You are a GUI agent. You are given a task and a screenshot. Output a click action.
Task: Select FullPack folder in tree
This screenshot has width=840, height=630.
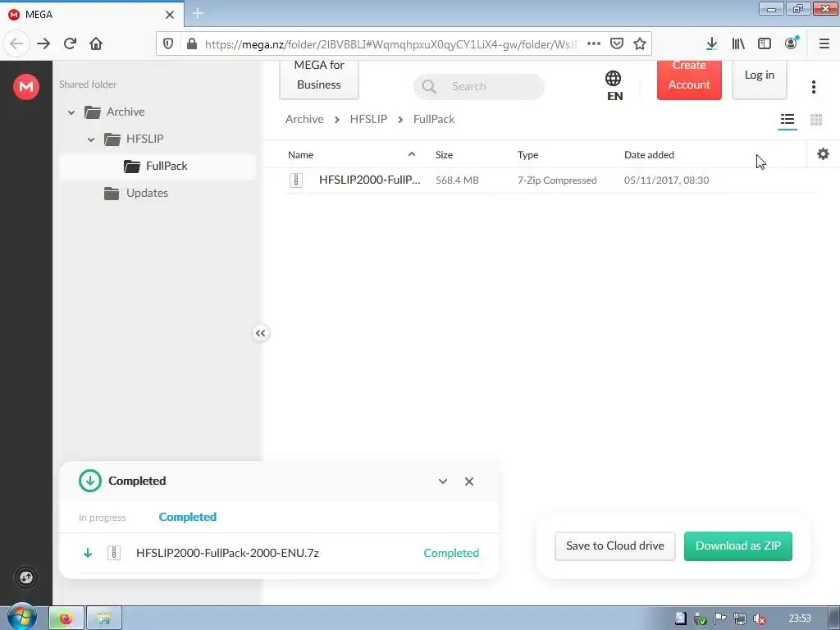(x=157, y=166)
